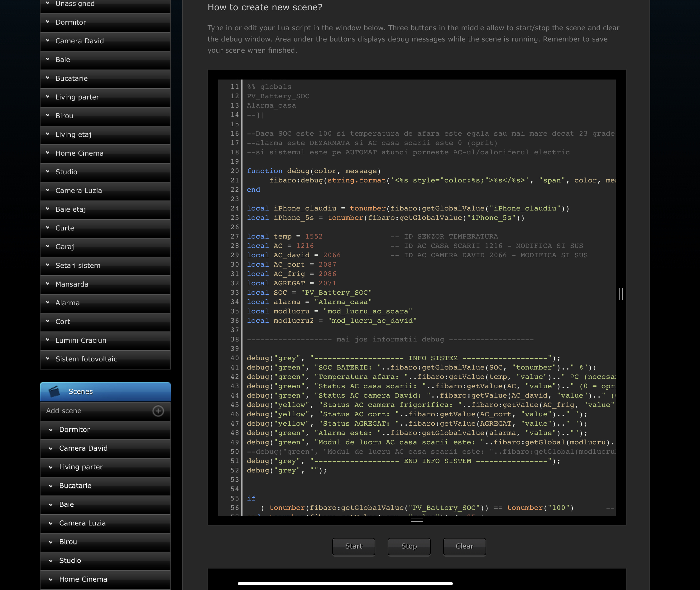Image resolution: width=700 pixels, height=590 pixels.
Task: Click line number 40 in the gutter
Action: 235,358
